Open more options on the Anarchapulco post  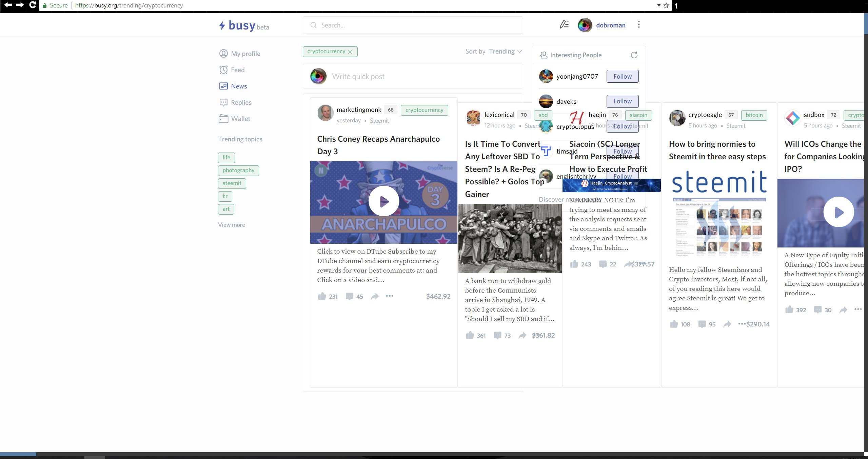[390, 296]
